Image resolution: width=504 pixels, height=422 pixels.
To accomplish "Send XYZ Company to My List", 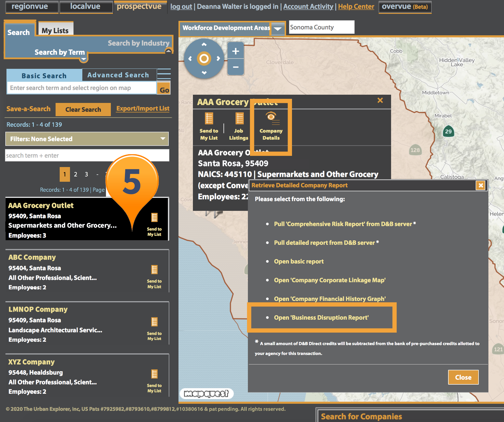I will (x=154, y=381).
